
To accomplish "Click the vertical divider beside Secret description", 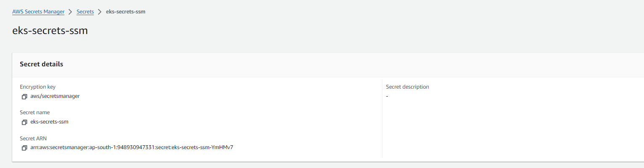I will click(x=382, y=119).
